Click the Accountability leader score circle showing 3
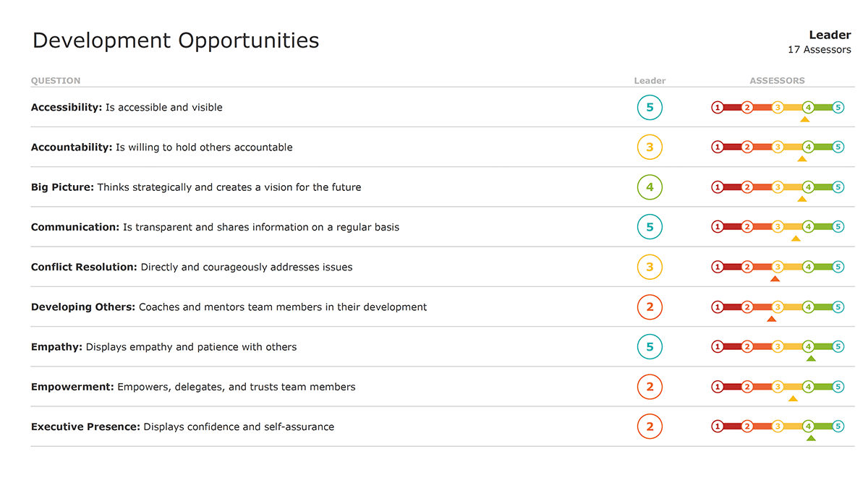The width and height of the screenshot is (868, 488). pyautogui.click(x=650, y=147)
